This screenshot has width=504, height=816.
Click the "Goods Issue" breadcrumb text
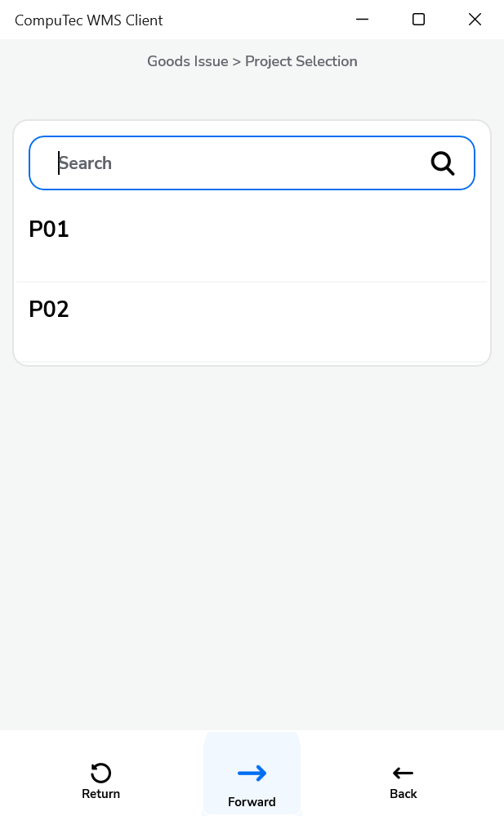point(187,61)
